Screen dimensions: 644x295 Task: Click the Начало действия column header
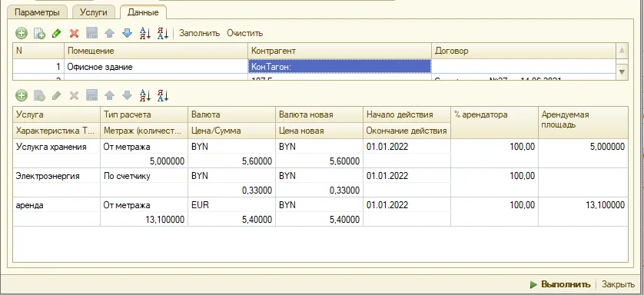407,115
